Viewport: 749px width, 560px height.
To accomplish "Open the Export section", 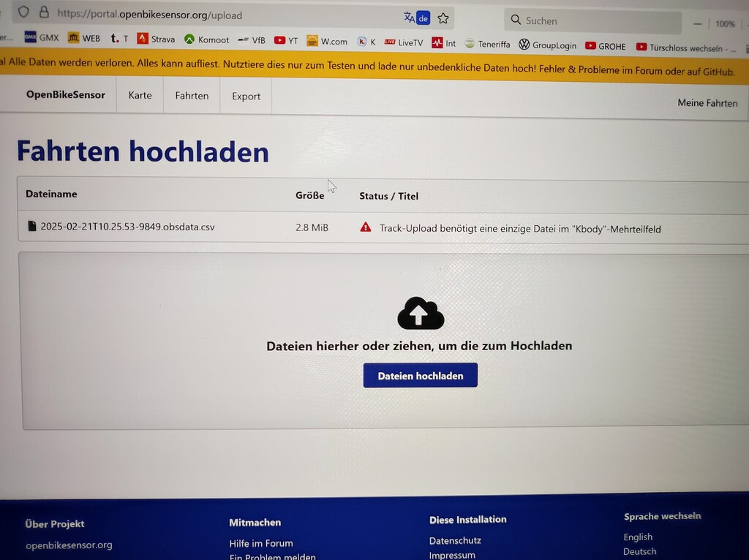I will click(x=246, y=96).
